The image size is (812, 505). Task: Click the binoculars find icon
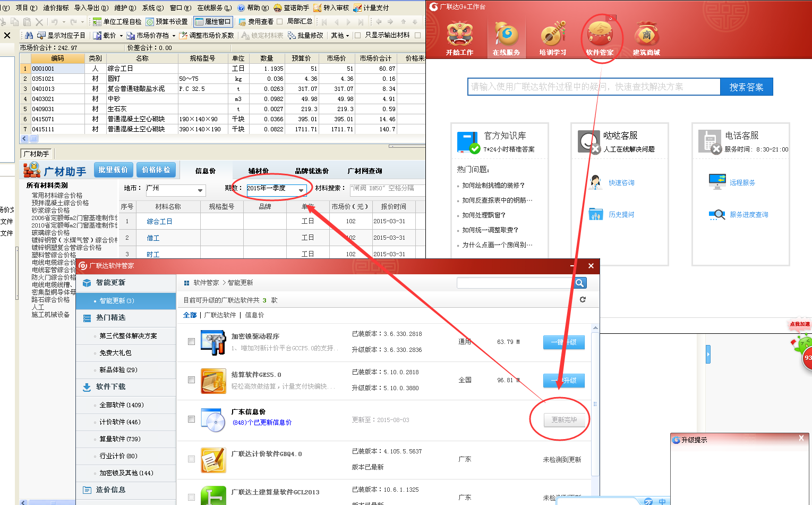point(29,36)
